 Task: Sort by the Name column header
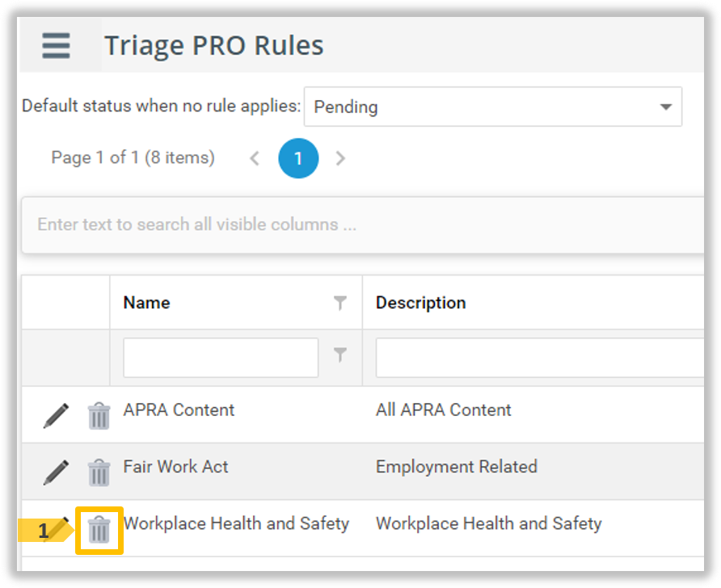pos(146,303)
